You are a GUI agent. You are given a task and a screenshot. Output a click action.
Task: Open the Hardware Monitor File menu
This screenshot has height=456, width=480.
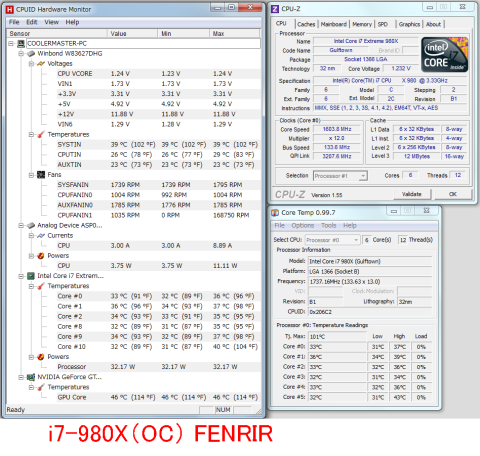click(x=14, y=22)
